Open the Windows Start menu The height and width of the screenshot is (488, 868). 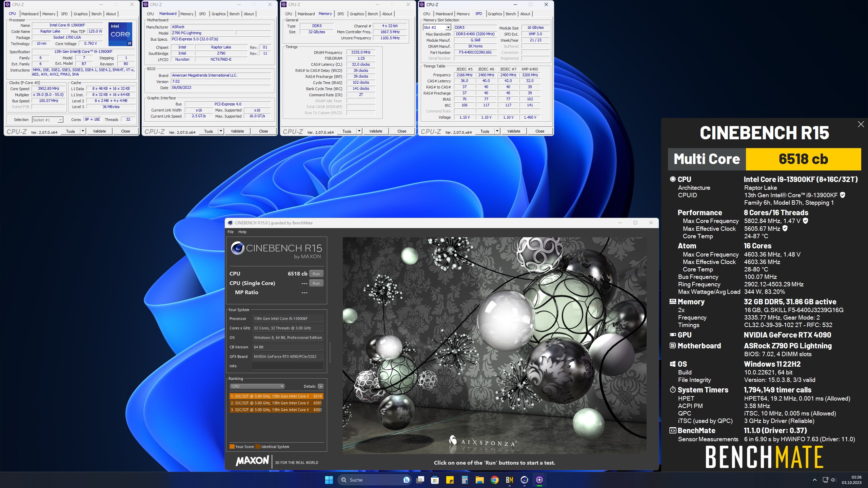[329, 480]
